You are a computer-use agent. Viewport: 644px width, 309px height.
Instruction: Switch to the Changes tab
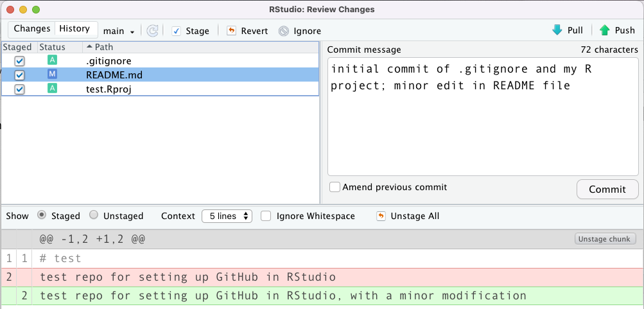[31, 29]
